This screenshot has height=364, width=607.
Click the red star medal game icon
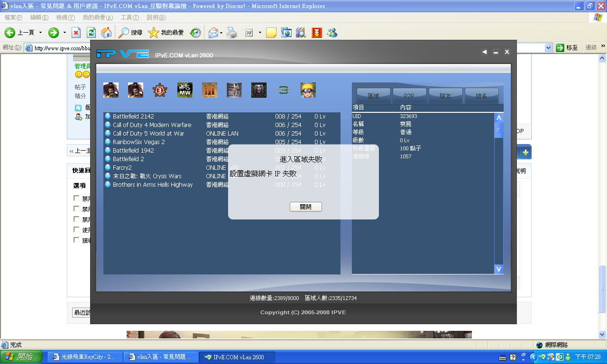click(x=160, y=90)
